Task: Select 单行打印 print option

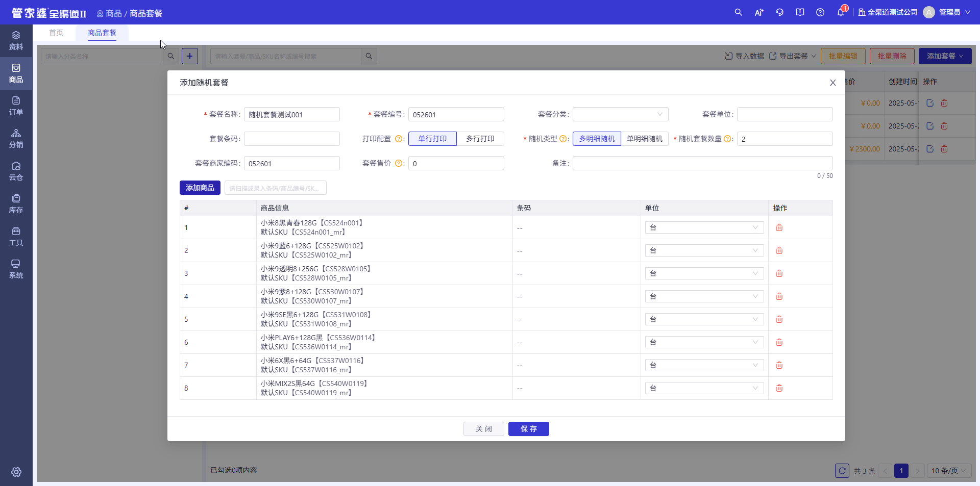Action: tap(432, 139)
